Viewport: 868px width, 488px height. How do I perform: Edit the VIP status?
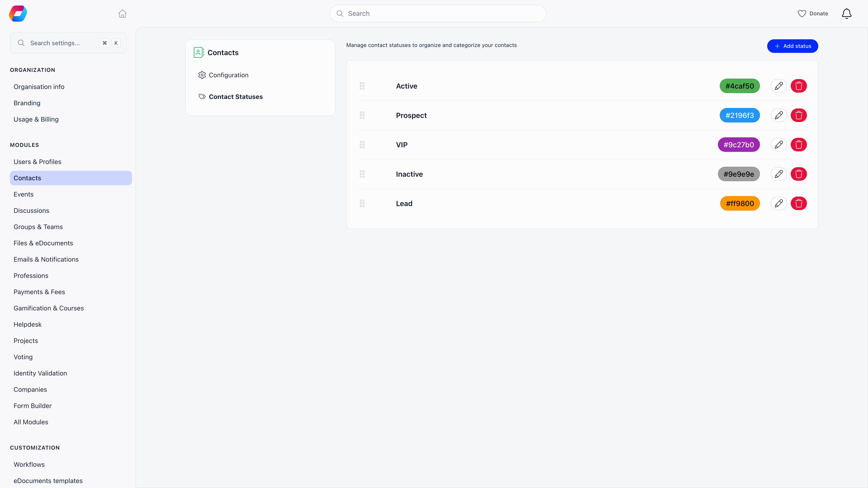(779, 145)
